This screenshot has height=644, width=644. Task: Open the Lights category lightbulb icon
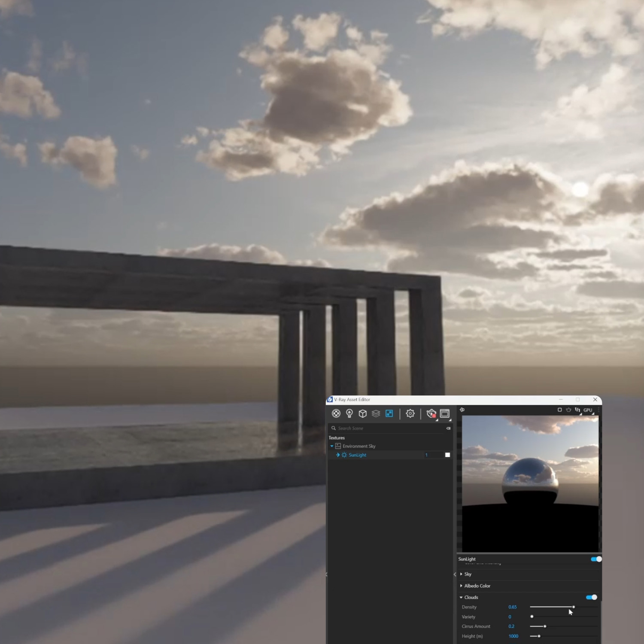point(349,413)
